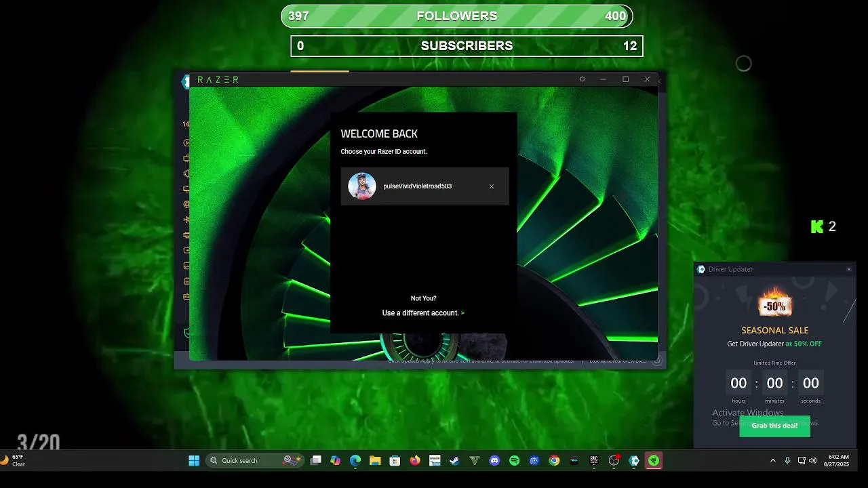Open network status tray icon
Image resolution: width=868 pixels, height=488 pixels.
(x=802, y=461)
